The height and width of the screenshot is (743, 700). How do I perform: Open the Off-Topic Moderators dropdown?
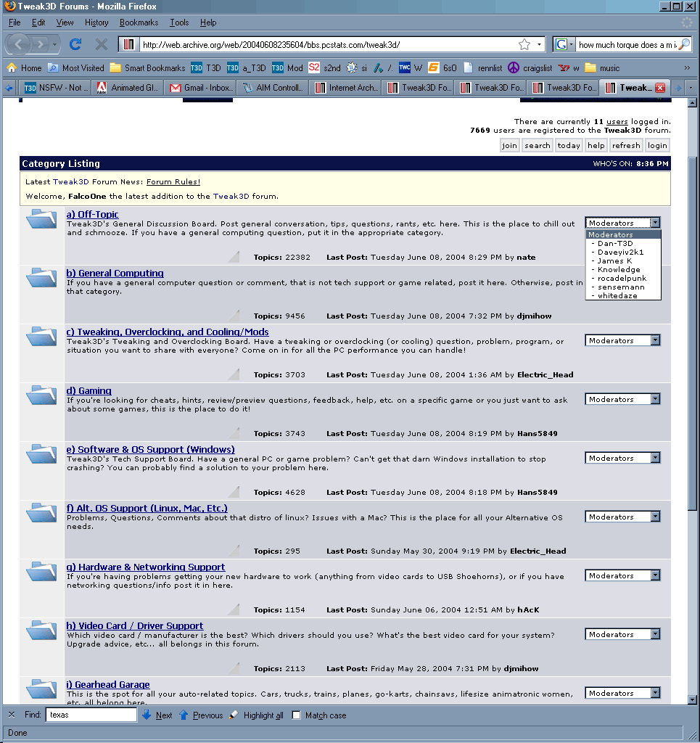[x=623, y=223]
